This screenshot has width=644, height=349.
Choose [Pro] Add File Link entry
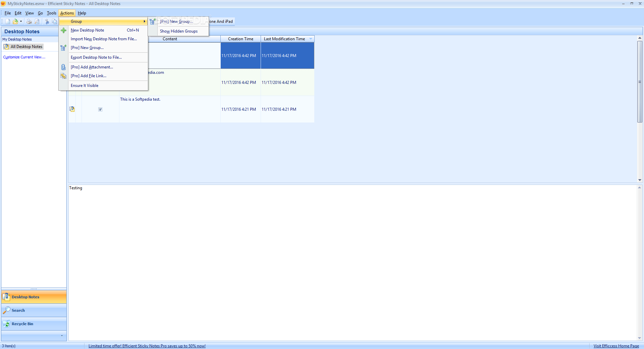coord(103,76)
